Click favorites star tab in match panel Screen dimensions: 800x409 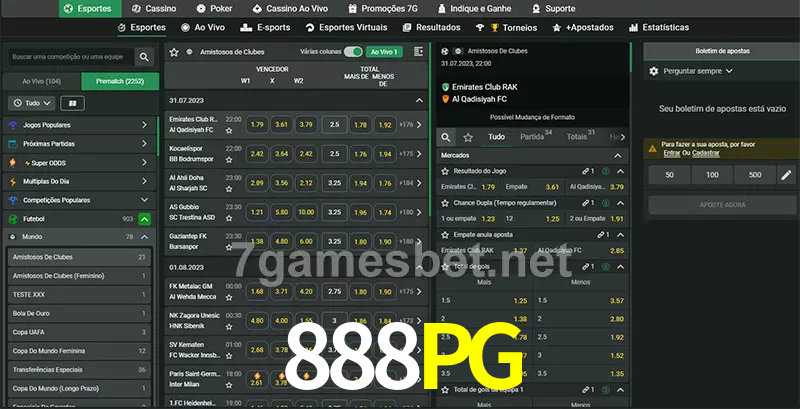468,137
